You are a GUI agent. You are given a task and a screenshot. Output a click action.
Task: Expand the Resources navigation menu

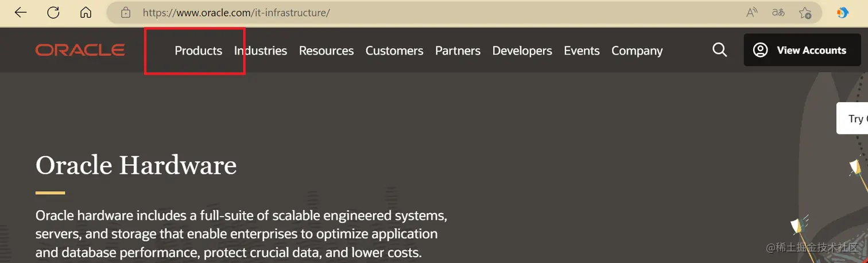(x=326, y=51)
